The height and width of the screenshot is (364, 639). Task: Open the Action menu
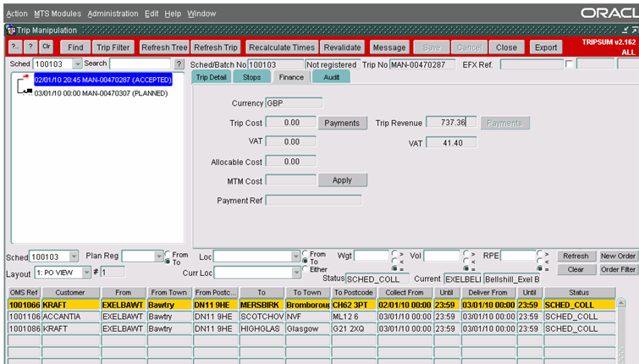pos(17,14)
